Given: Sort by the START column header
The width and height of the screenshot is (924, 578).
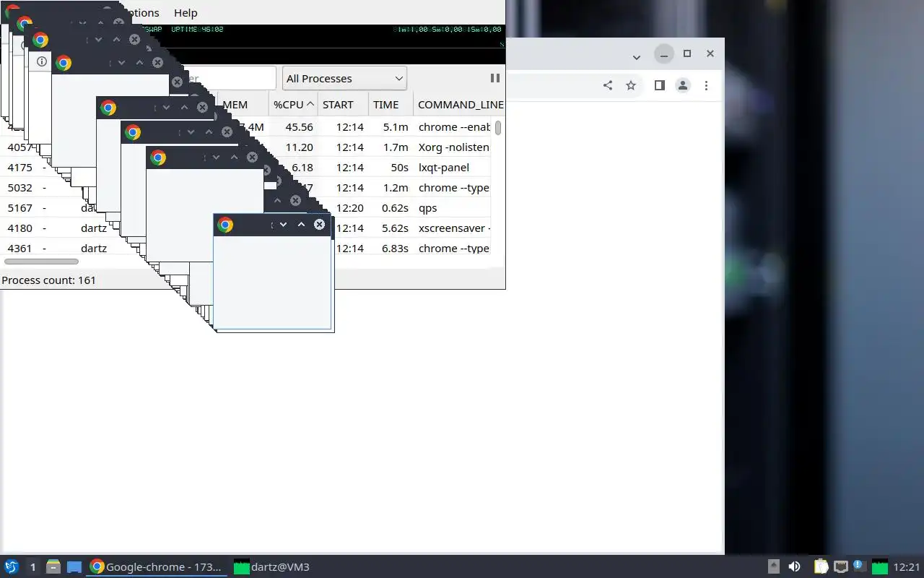Looking at the screenshot, I should tap(343, 105).
